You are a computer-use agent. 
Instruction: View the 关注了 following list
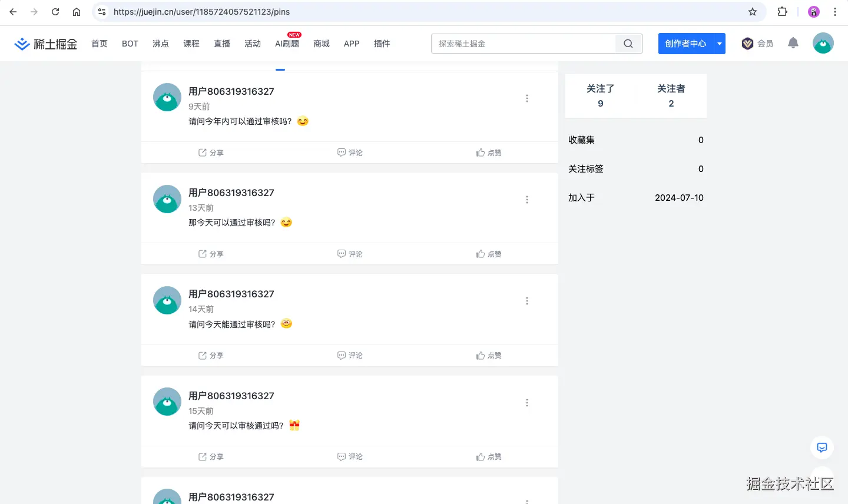(600, 95)
